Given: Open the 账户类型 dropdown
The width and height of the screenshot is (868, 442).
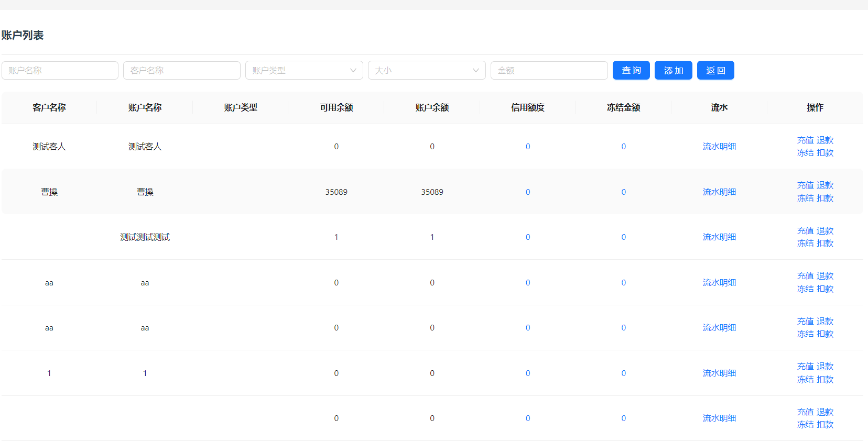Looking at the screenshot, I should [x=304, y=70].
